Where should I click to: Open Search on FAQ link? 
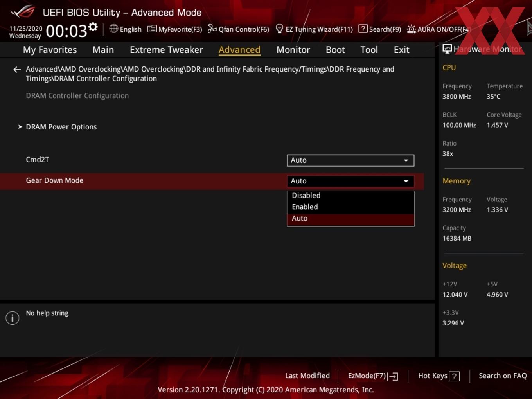click(x=503, y=376)
